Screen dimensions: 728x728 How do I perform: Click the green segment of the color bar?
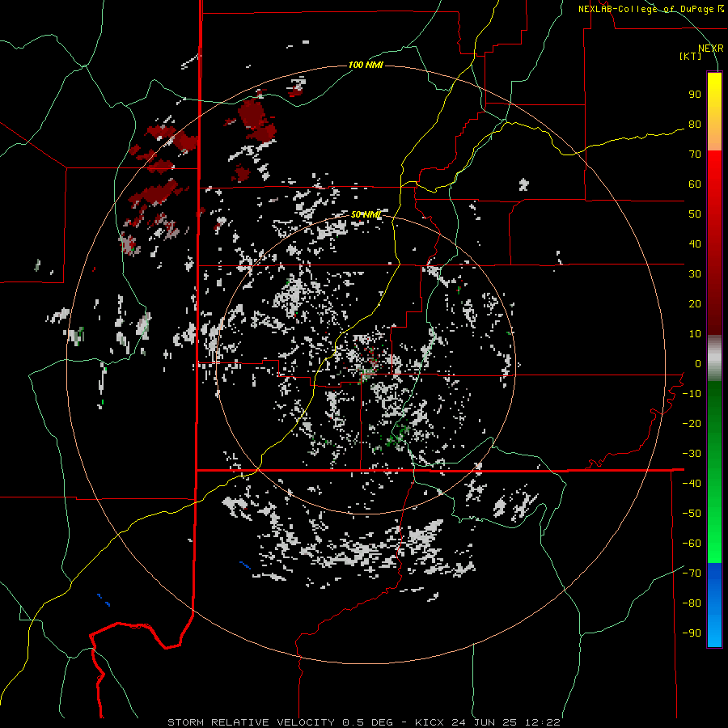coord(714,472)
